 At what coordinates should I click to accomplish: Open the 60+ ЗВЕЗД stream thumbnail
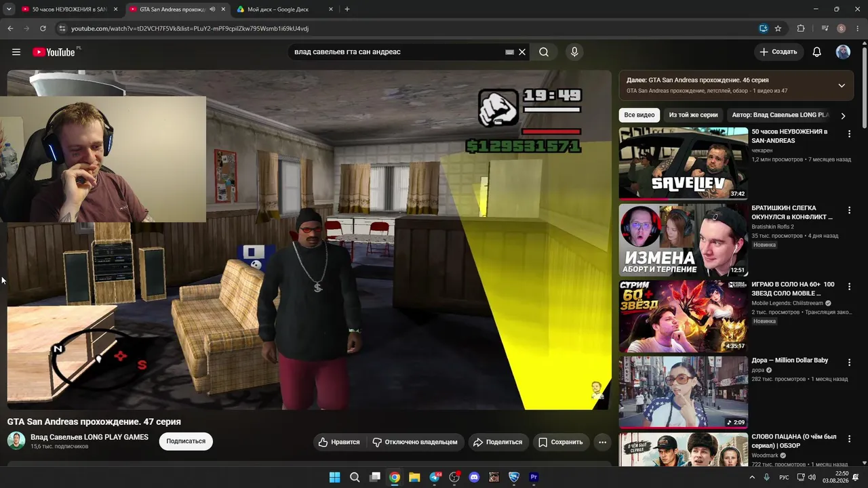pos(684,316)
